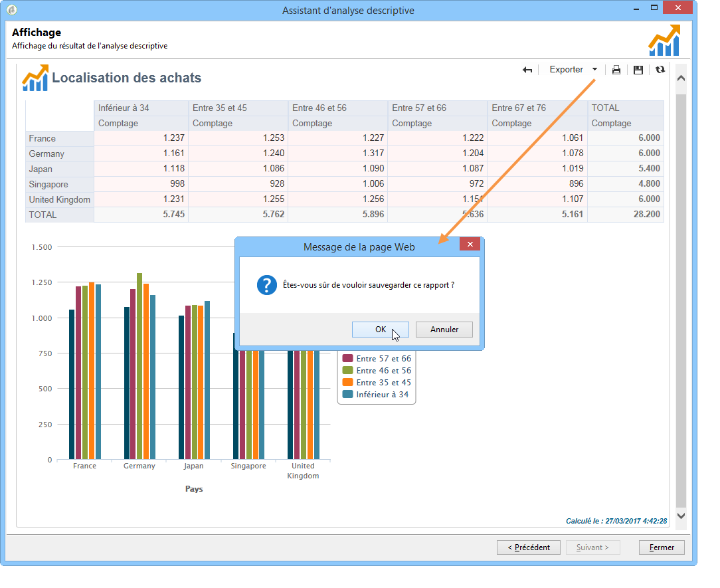Click the refresh icon in report toolbar
The height and width of the screenshot is (588, 720).
[660, 70]
